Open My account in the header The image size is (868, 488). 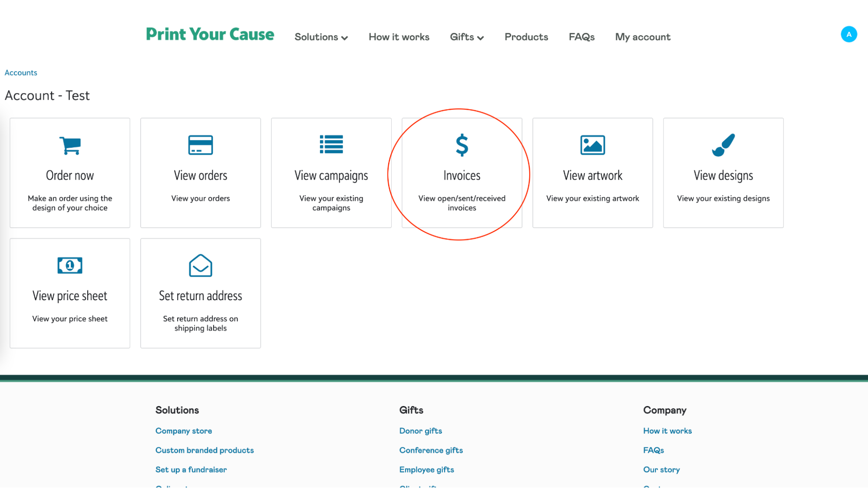(x=643, y=37)
